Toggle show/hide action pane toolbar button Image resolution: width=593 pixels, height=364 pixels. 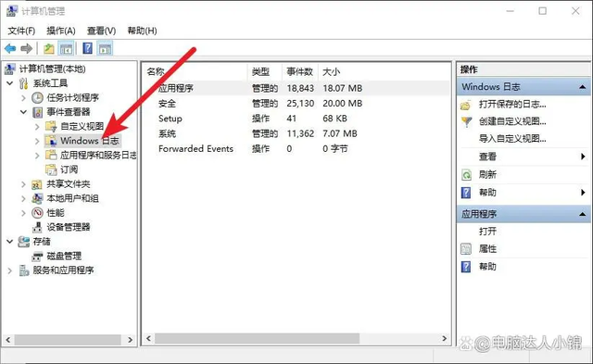point(105,48)
